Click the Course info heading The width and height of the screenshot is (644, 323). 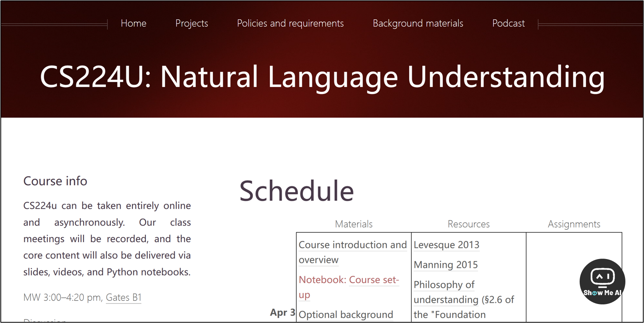pos(55,181)
